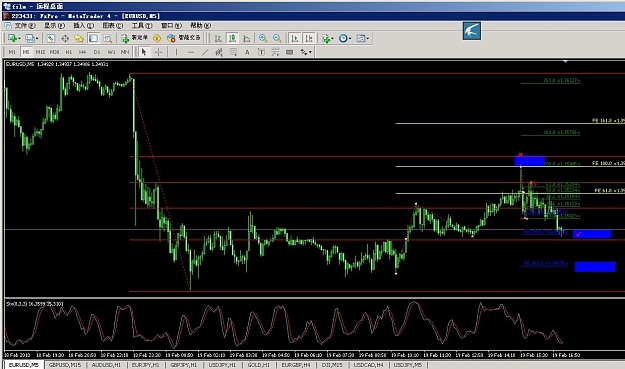The height and width of the screenshot is (369, 625).
Task: Open the 插入 (Insert) menu
Action: pos(83,26)
